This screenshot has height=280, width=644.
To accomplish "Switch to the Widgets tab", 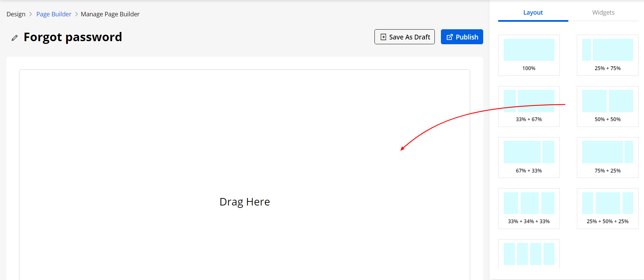I will pos(603,13).
